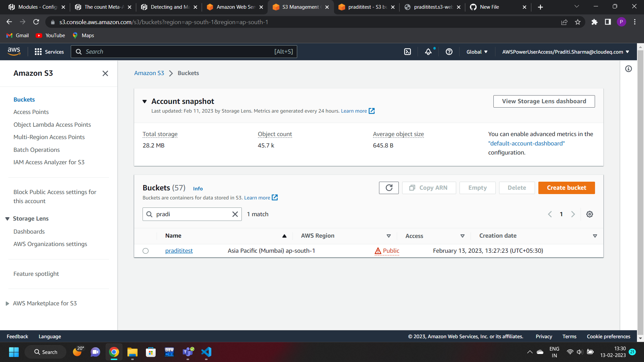644x362 pixels.
Task: Open the Services menu
Action: point(49,52)
